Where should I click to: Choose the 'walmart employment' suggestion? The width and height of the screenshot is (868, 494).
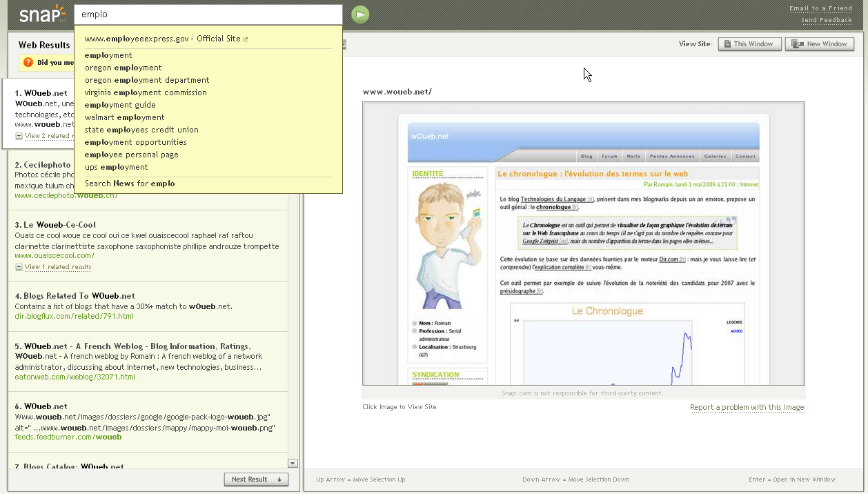point(125,117)
